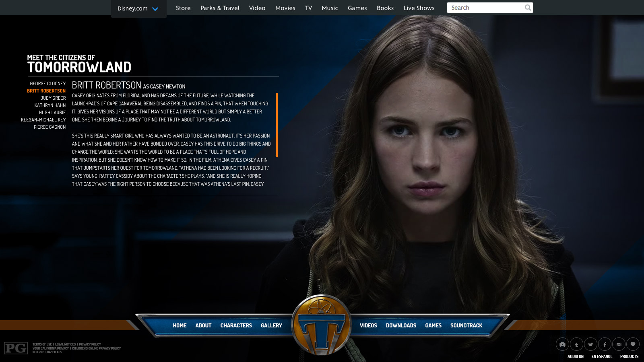Open the Live Shows menu item
Screen dimensions: 644x362
pyautogui.click(x=419, y=8)
